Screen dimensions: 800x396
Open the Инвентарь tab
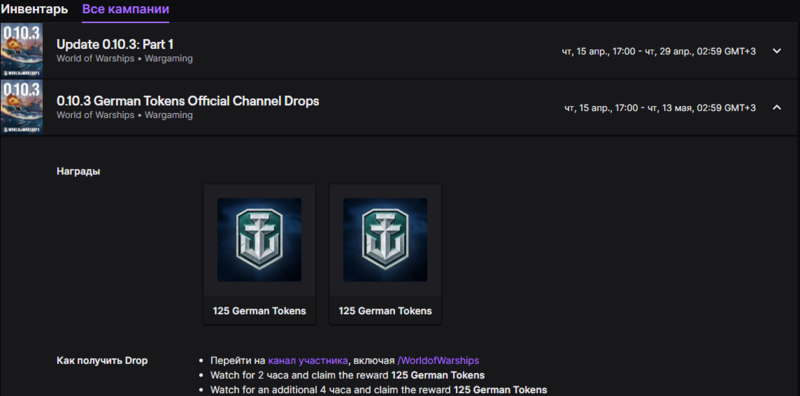pyautogui.click(x=34, y=9)
